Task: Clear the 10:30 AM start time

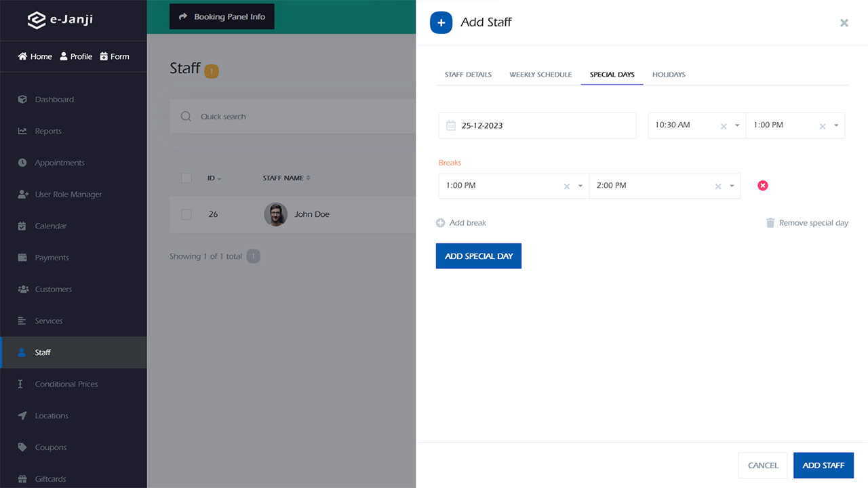Action: [x=724, y=126]
